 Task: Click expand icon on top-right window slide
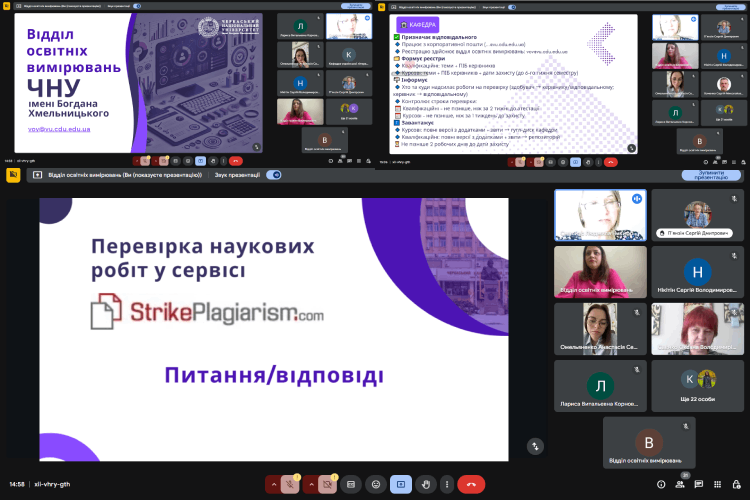click(x=631, y=148)
